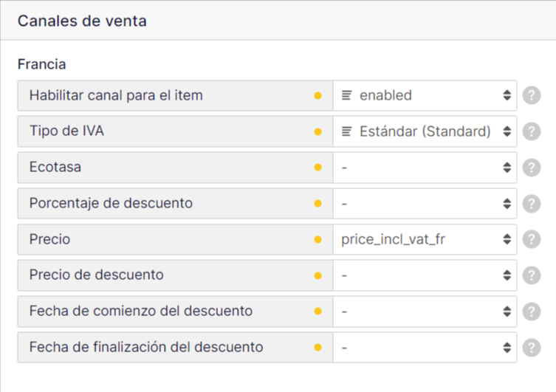Open help for Tipo de IVA

(531, 131)
